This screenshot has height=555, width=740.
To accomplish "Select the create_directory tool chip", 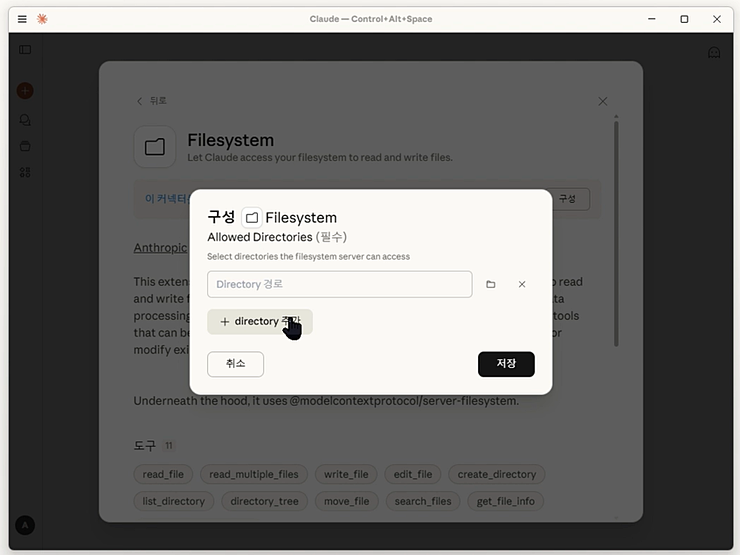I will click(x=496, y=474).
